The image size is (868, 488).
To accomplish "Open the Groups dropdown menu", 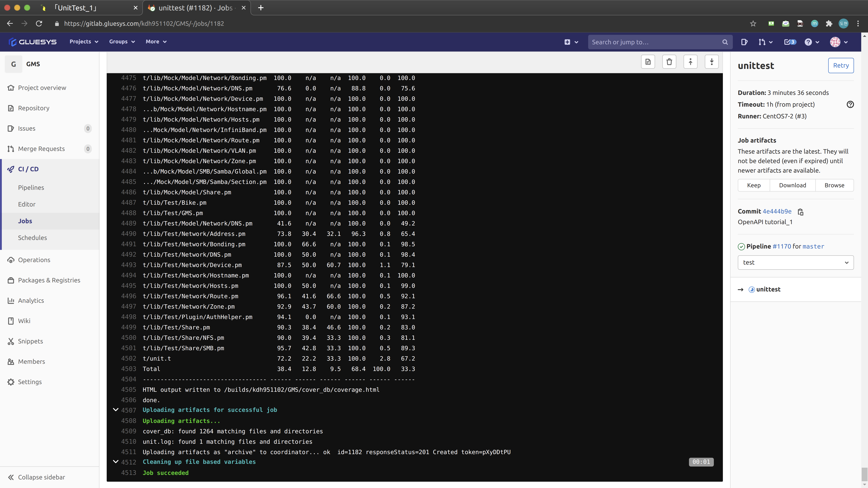I will click(x=122, y=42).
